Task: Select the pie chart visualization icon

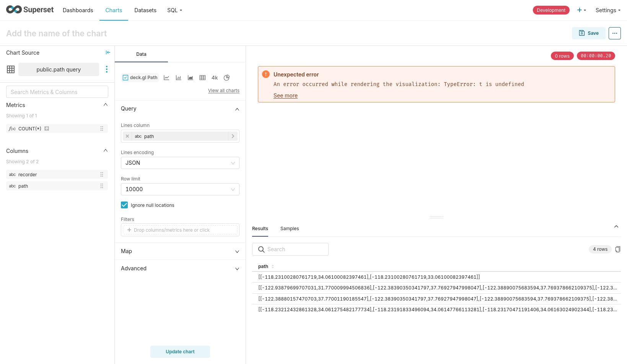Action: (x=226, y=78)
